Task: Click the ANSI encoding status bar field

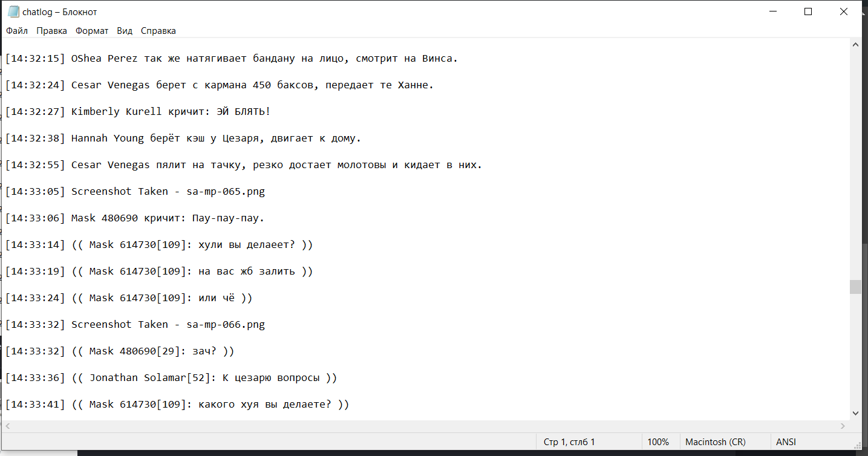Action: point(786,442)
